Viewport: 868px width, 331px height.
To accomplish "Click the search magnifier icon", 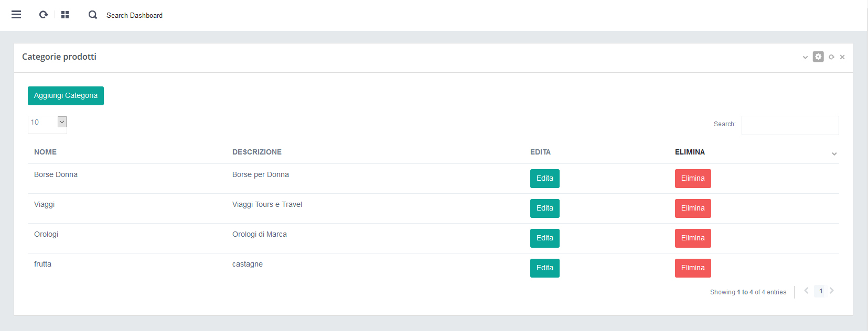I will tap(93, 15).
